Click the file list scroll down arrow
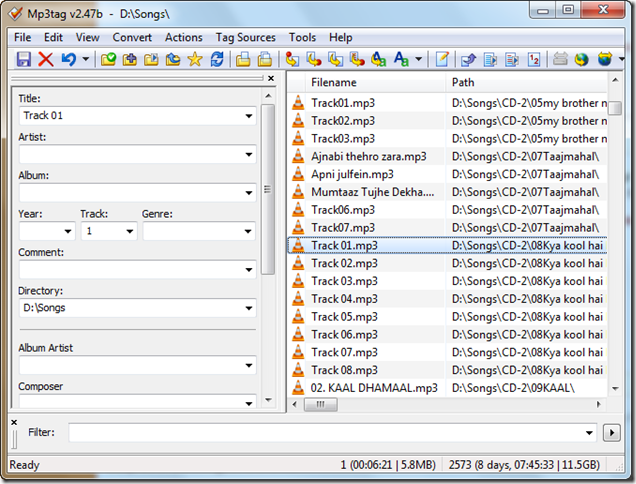Screen dimensions: 636x484 (615, 389)
